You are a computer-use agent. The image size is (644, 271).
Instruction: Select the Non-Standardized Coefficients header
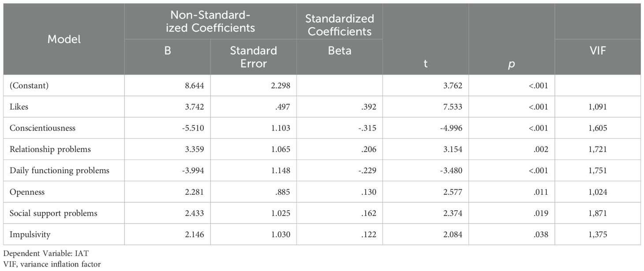click(x=210, y=22)
